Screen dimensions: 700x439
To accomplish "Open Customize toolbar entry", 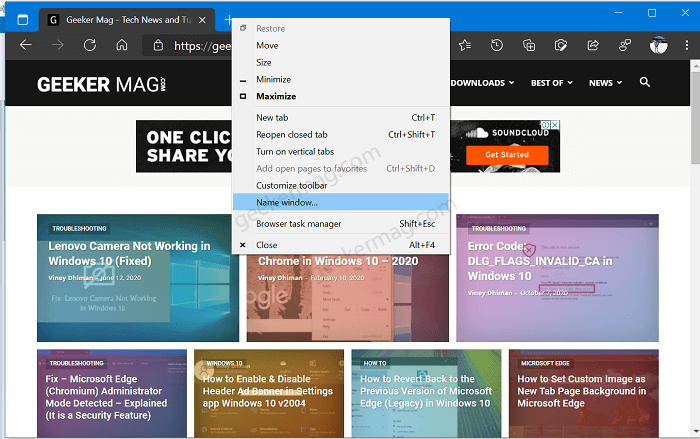I will pyautogui.click(x=341, y=186).
